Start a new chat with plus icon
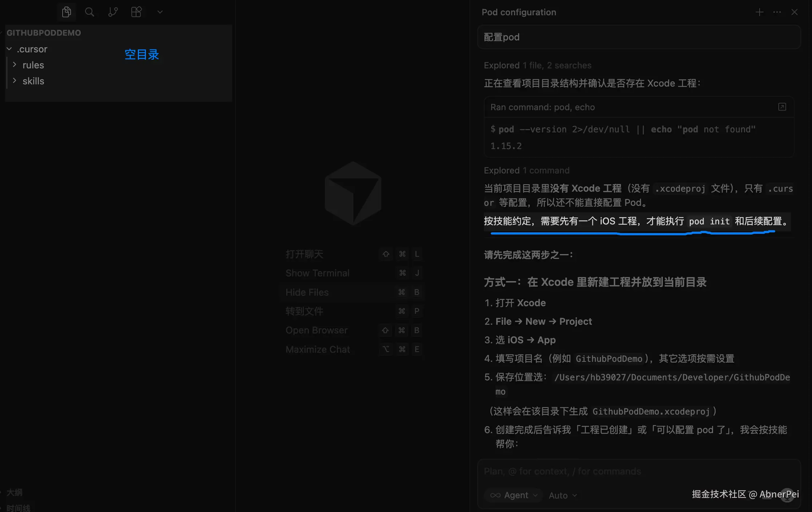This screenshot has height=512, width=812. click(759, 12)
